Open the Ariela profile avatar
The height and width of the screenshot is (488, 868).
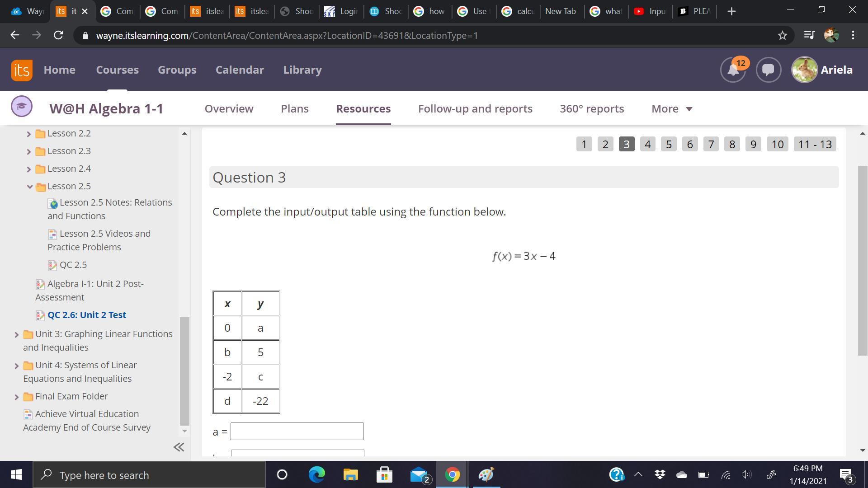pos(804,70)
